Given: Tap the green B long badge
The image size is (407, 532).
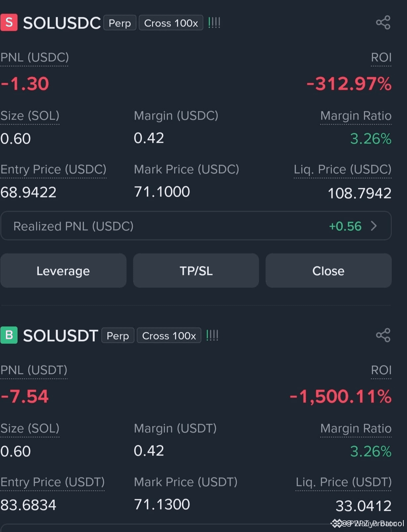Looking at the screenshot, I should tap(9, 335).
